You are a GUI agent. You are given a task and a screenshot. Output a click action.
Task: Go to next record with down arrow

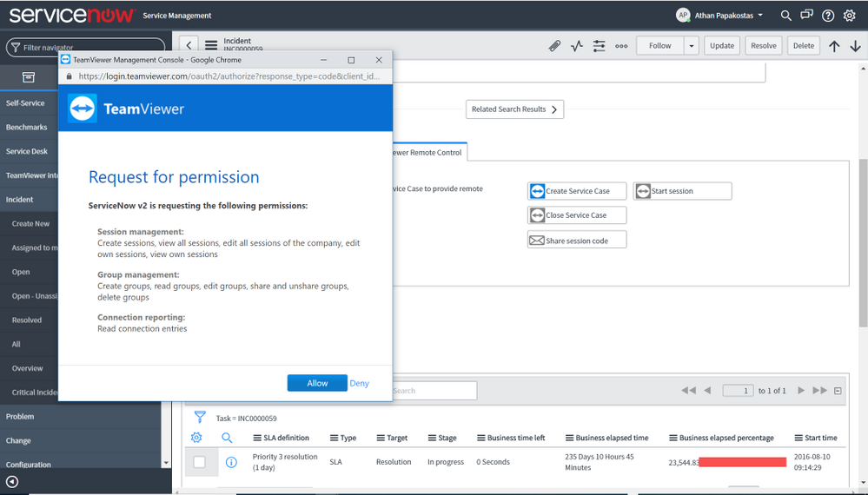click(855, 46)
